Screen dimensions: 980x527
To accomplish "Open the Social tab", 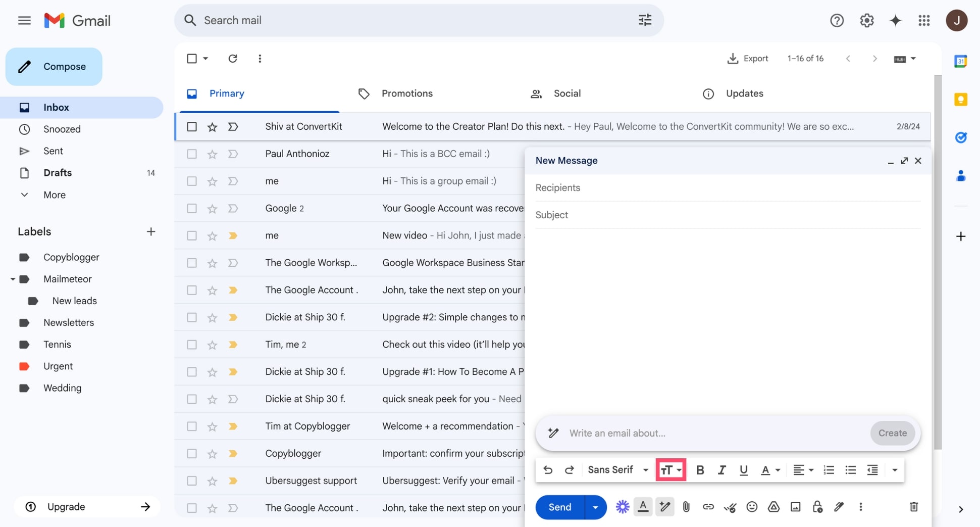I will click(566, 93).
